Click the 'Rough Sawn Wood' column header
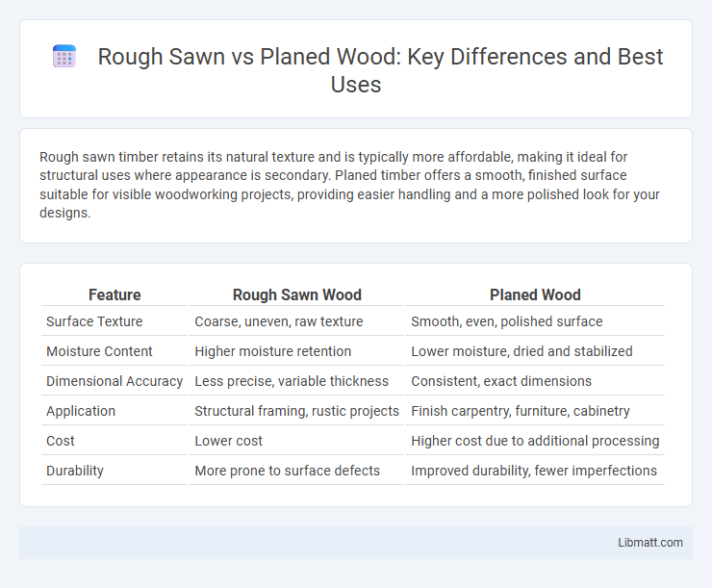Image resolution: width=712 pixels, height=588 pixels. (x=297, y=294)
